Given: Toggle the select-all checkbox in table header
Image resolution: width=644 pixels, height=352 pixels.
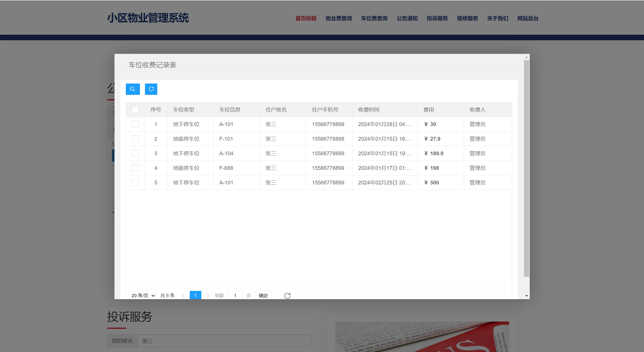Looking at the screenshot, I should tap(135, 110).
